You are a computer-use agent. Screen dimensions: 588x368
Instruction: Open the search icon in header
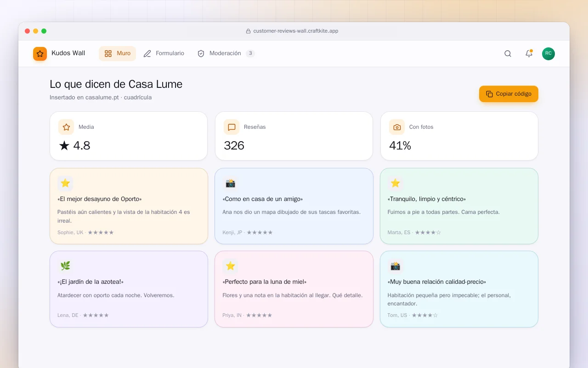(x=508, y=54)
